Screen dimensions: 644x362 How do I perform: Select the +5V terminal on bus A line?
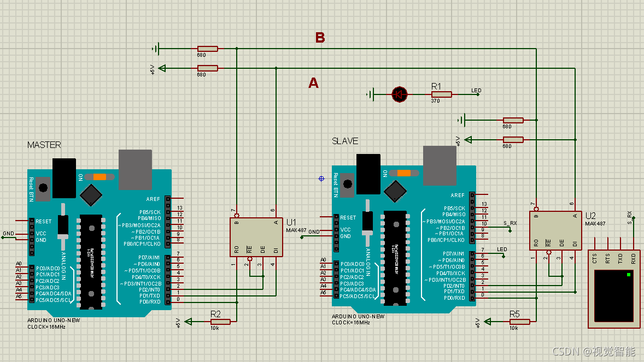pos(162,68)
